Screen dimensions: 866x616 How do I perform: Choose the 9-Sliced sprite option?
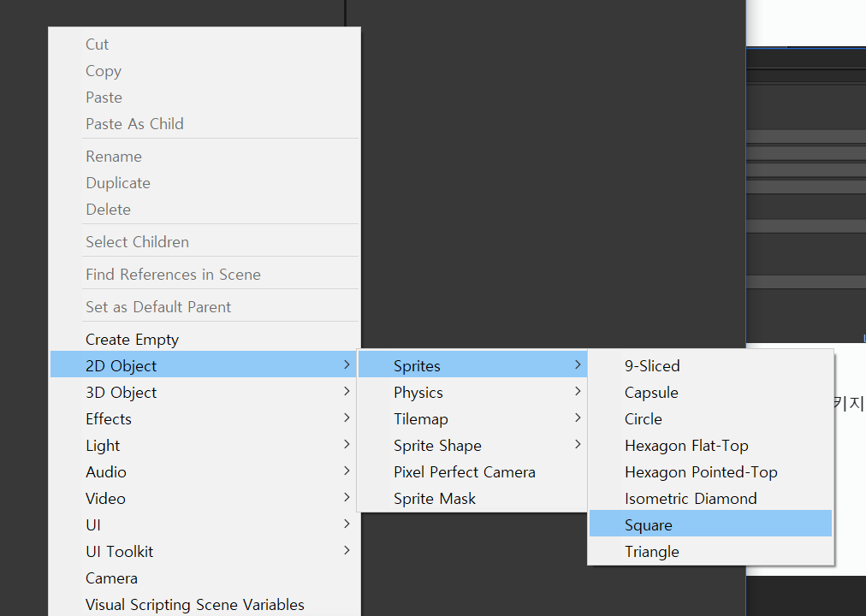(x=652, y=365)
